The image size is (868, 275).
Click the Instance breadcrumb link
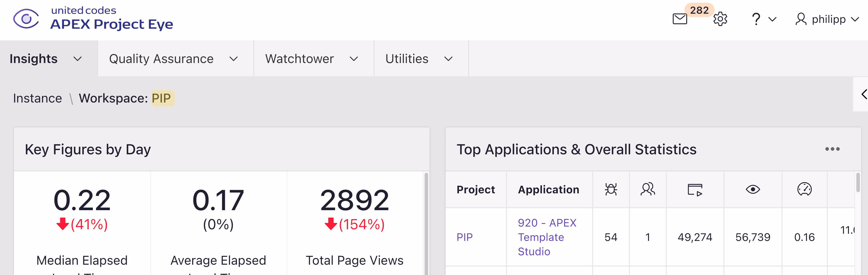pyautogui.click(x=37, y=98)
